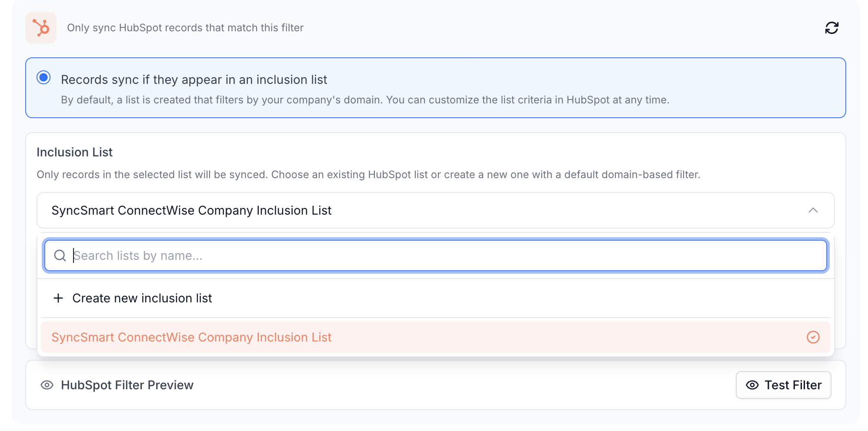Click the Search lists by name field
868x431 pixels.
pos(435,255)
